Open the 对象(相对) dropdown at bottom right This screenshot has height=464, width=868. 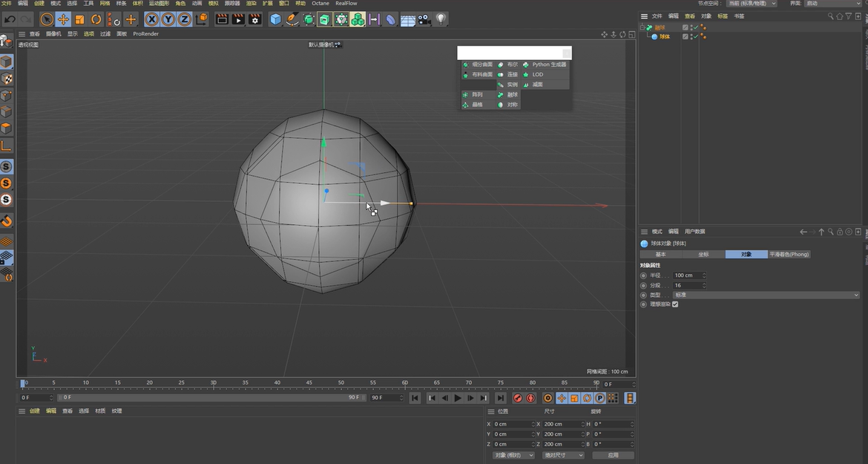512,454
